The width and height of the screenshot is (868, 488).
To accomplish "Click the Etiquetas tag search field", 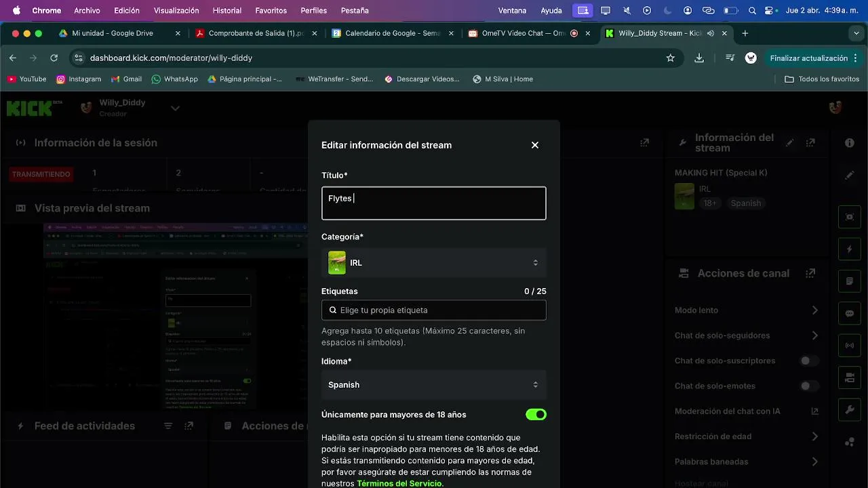I will 434,310.
